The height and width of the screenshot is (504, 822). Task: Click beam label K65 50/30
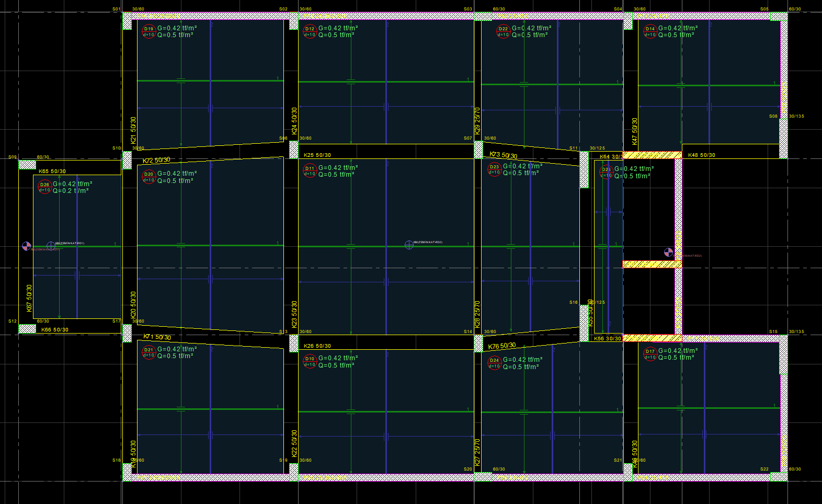(x=52, y=171)
